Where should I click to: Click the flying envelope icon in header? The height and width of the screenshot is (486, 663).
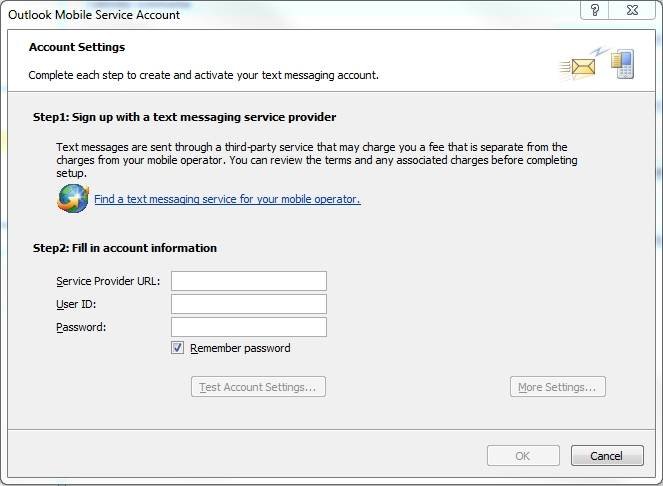click(578, 68)
